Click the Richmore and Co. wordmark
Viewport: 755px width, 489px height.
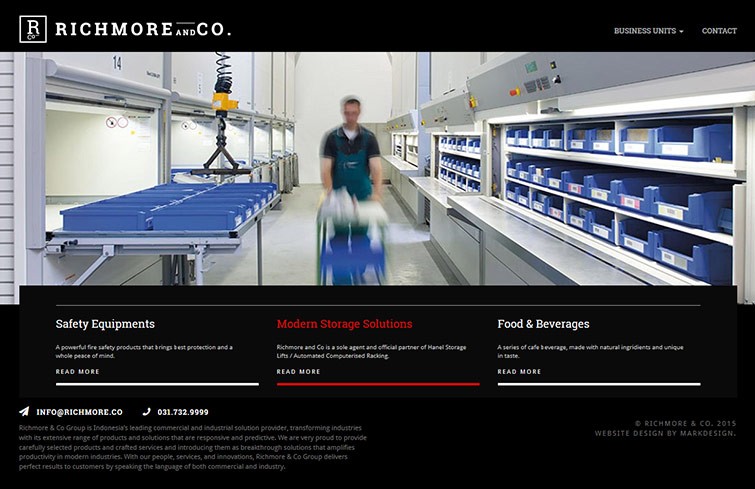(x=143, y=29)
